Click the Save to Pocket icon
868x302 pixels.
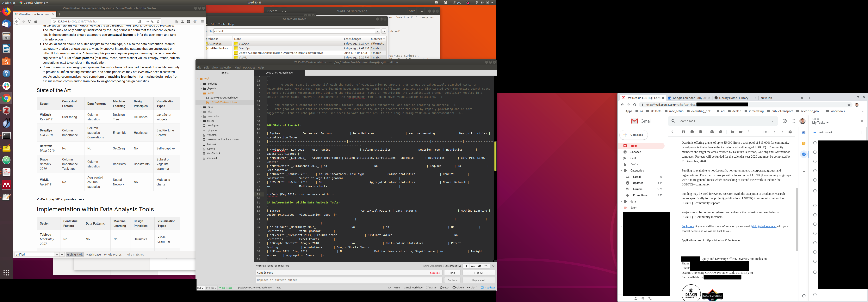coord(153,21)
